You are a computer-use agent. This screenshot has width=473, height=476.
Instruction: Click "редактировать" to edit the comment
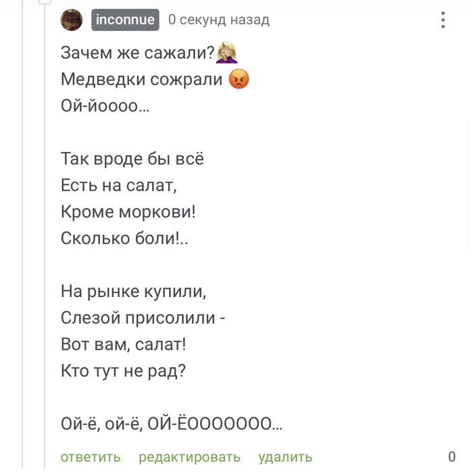(189, 457)
